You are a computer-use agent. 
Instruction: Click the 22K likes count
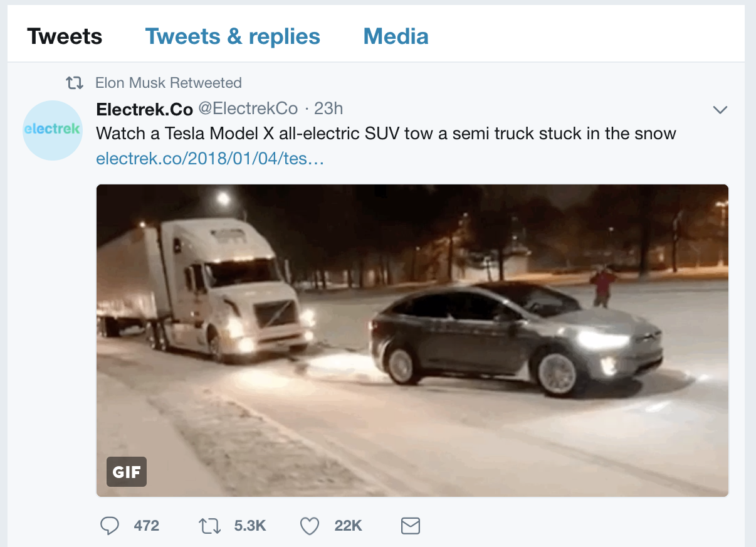click(348, 526)
